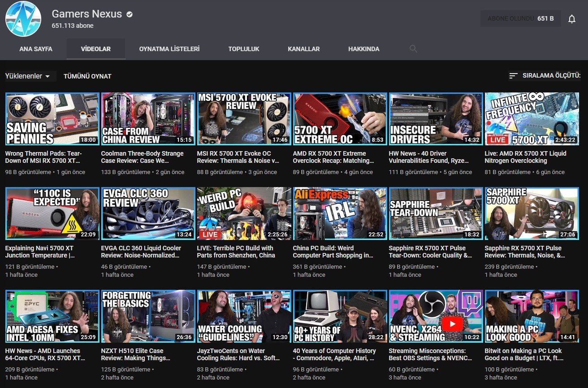Open MSI RX 5700 XT Evoke OC Review title
Image resolution: width=588 pixels, height=388 pixels.
(238, 157)
